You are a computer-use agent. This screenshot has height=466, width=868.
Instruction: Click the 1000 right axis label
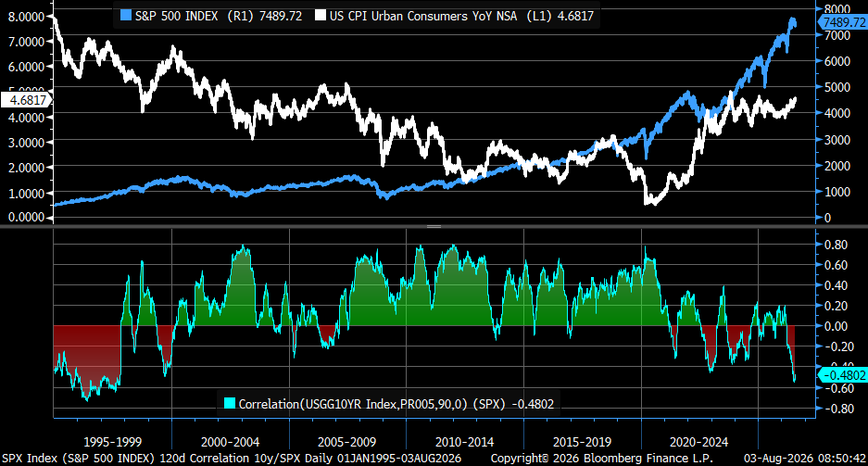pos(837,192)
